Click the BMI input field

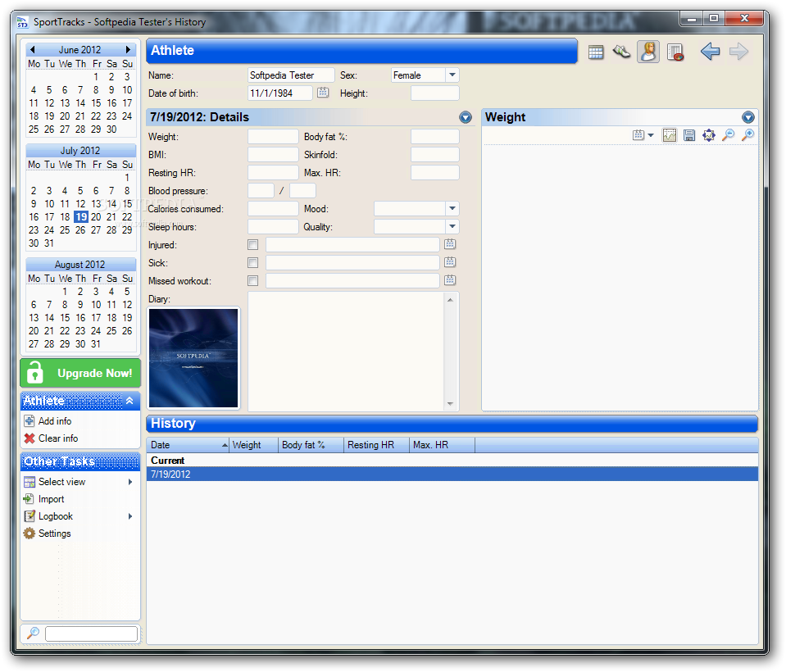(x=273, y=154)
